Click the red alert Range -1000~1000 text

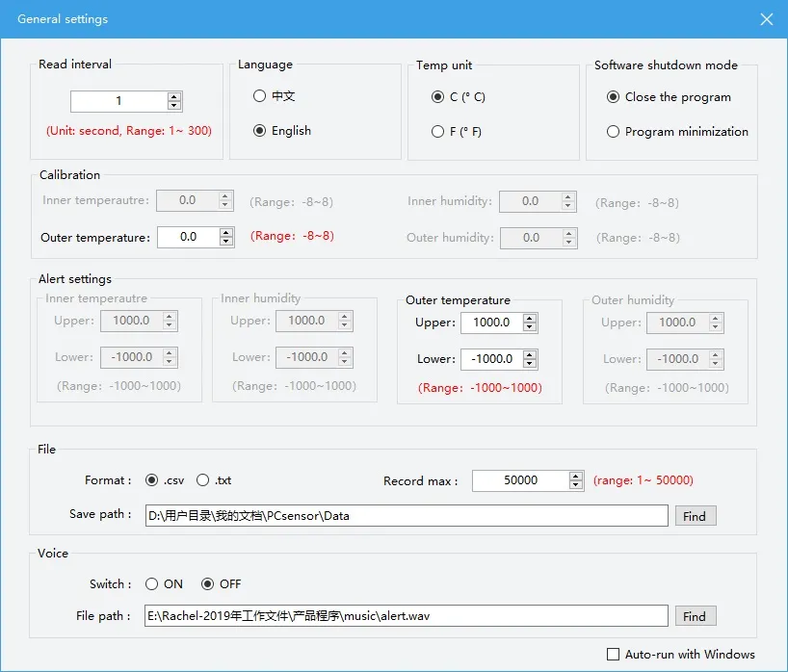pos(480,388)
